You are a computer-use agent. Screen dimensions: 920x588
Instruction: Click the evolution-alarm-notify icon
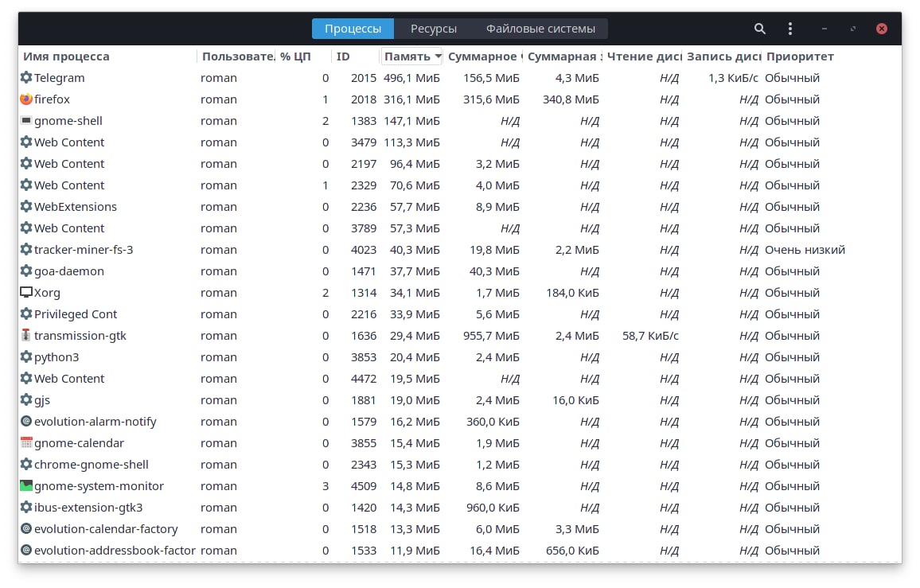coord(25,422)
